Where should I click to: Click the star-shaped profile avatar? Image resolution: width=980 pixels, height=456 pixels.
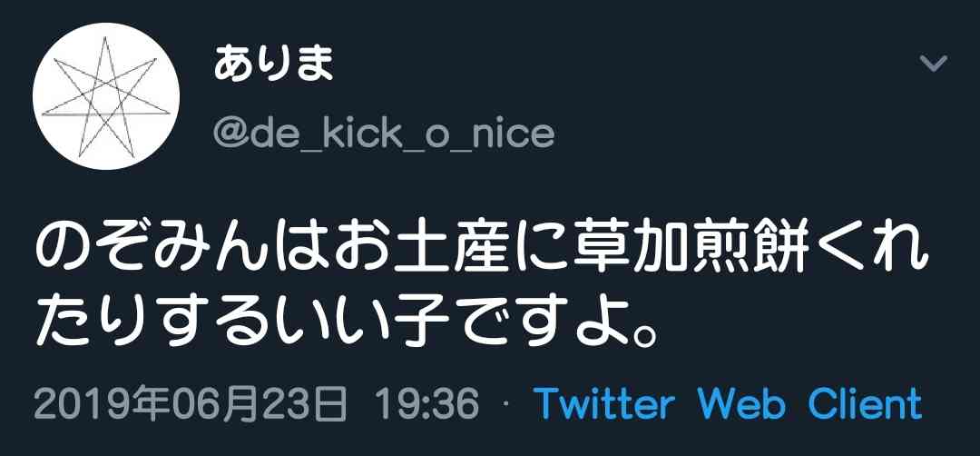(x=105, y=95)
